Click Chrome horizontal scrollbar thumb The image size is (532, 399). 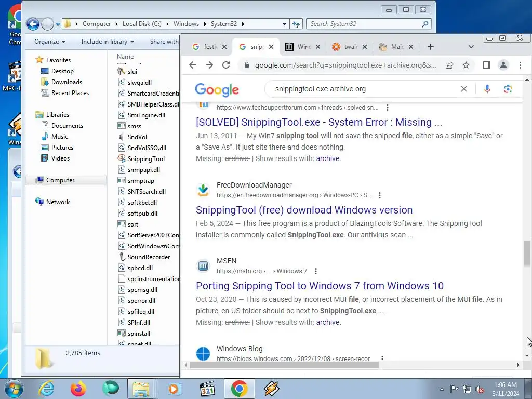click(284, 365)
